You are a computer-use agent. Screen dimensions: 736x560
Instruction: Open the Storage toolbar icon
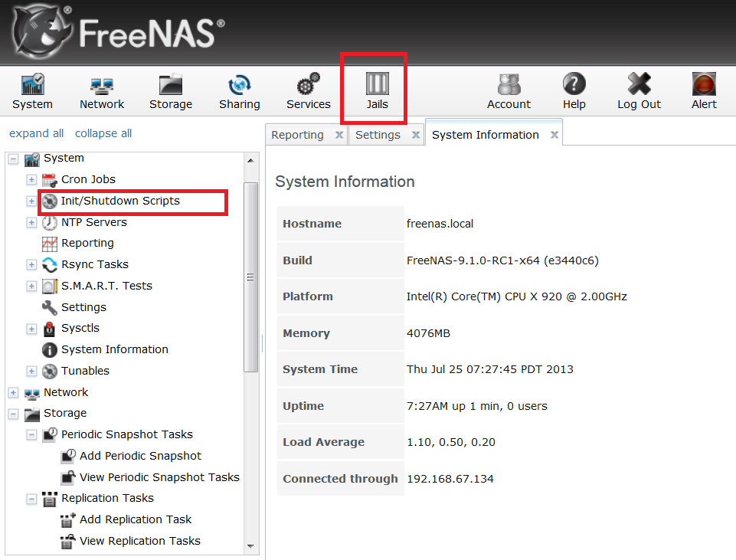point(170,84)
